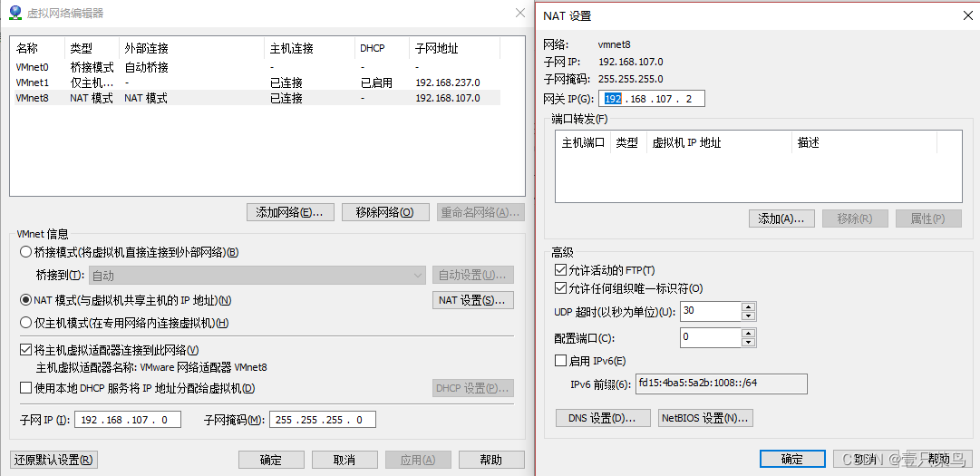Uncheck 允许活动的 FTP option
Screen dimensions: 980x476
pos(560,270)
